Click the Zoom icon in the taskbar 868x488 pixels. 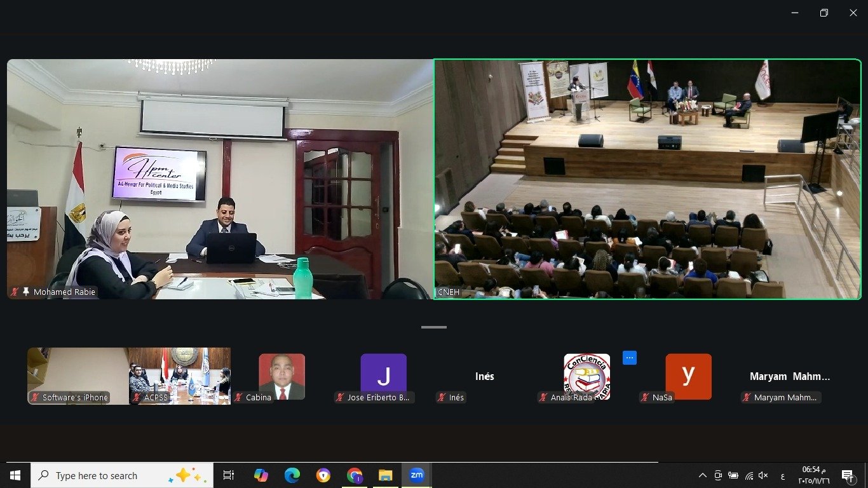click(x=416, y=475)
